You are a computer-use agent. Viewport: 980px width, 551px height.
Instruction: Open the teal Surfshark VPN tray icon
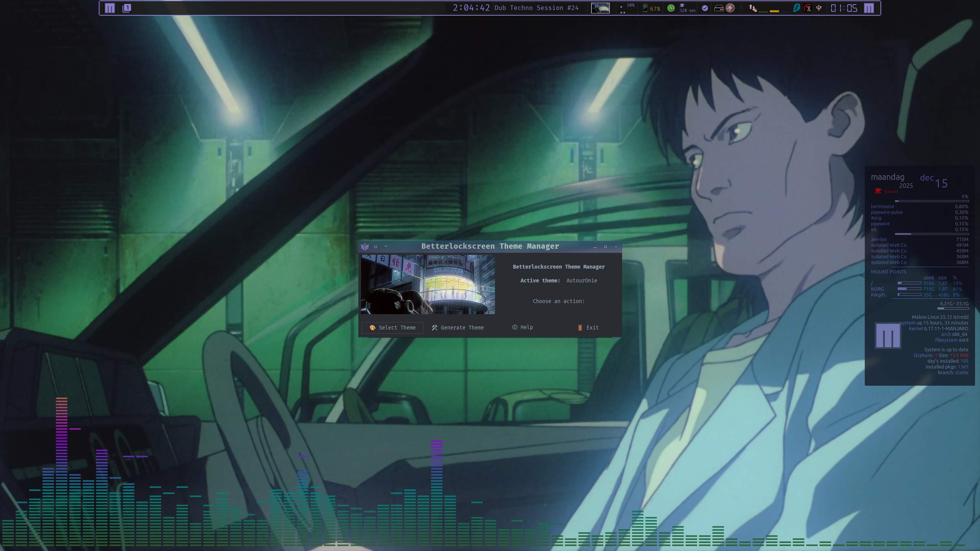[797, 8]
